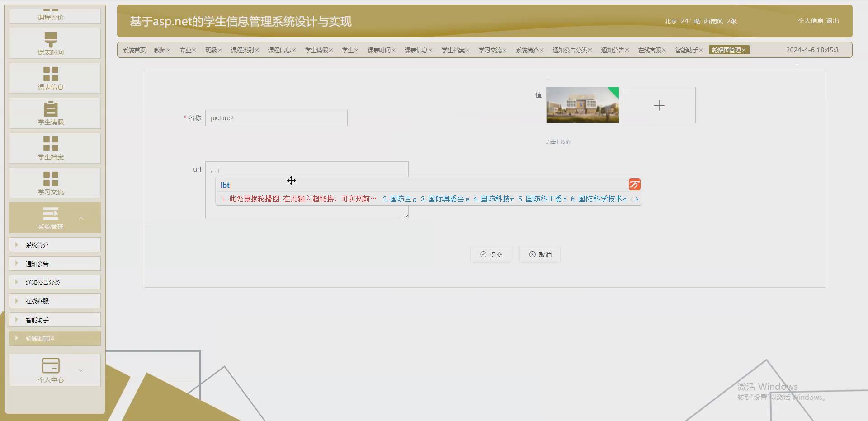Select the 学习交流 sidebar icon
868x421 pixels.
coord(51,179)
